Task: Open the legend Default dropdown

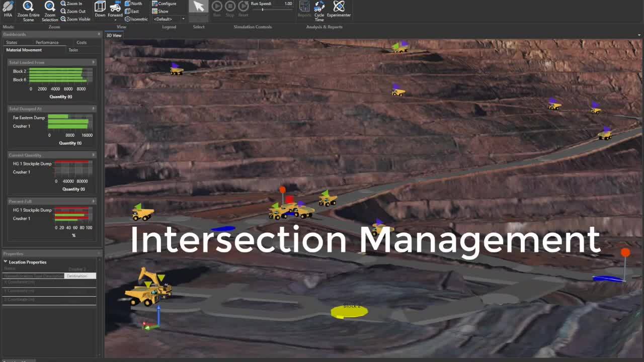Action: click(169, 19)
